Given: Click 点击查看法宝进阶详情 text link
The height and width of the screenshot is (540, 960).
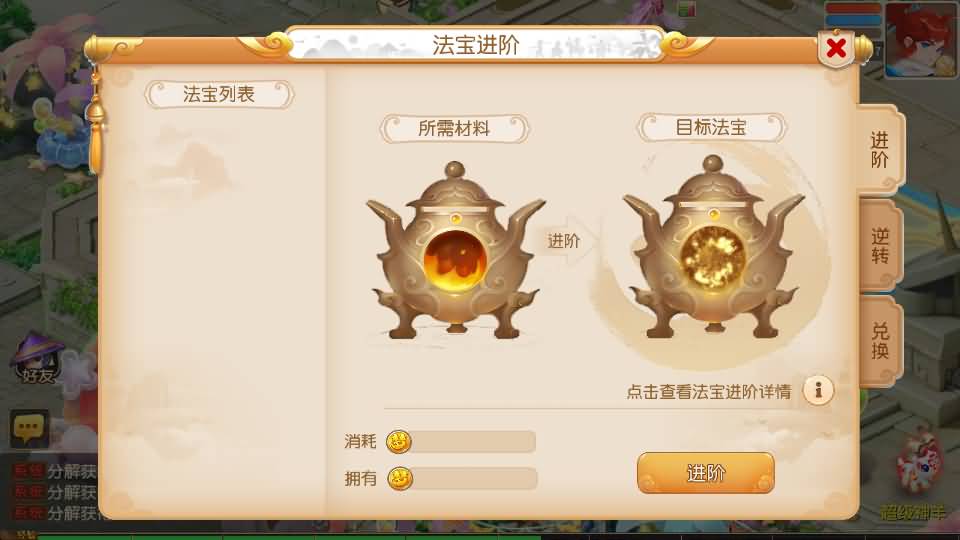Looking at the screenshot, I should [708, 392].
